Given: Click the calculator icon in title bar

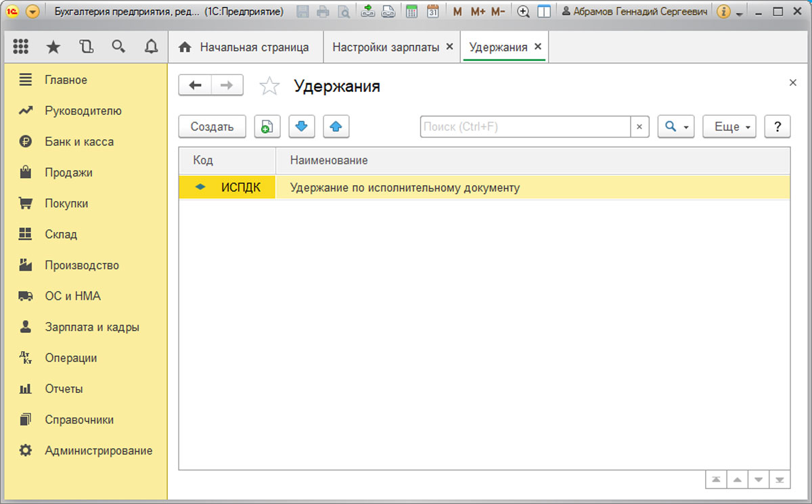Looking at the screenshot, I should pos(411,12).
